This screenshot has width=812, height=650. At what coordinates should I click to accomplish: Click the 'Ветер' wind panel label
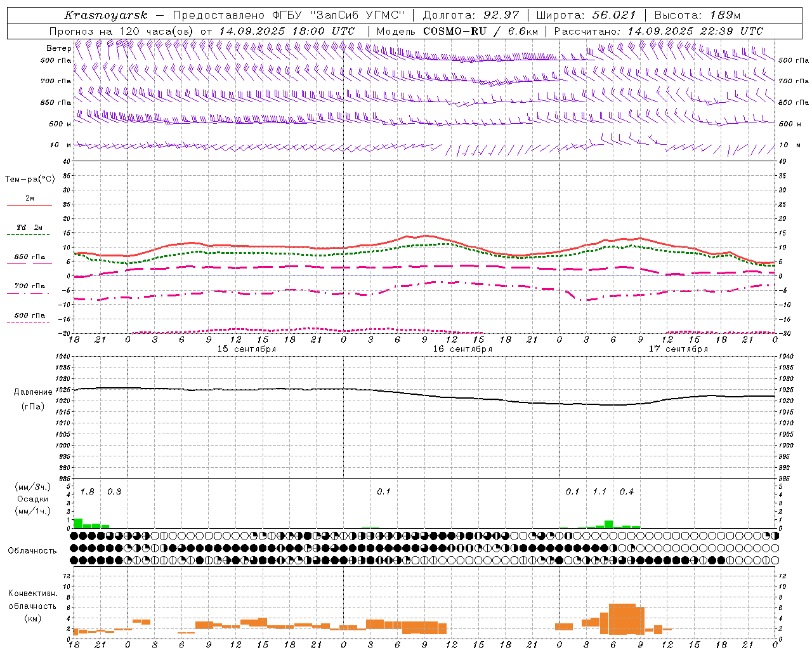tap(58, 48)
